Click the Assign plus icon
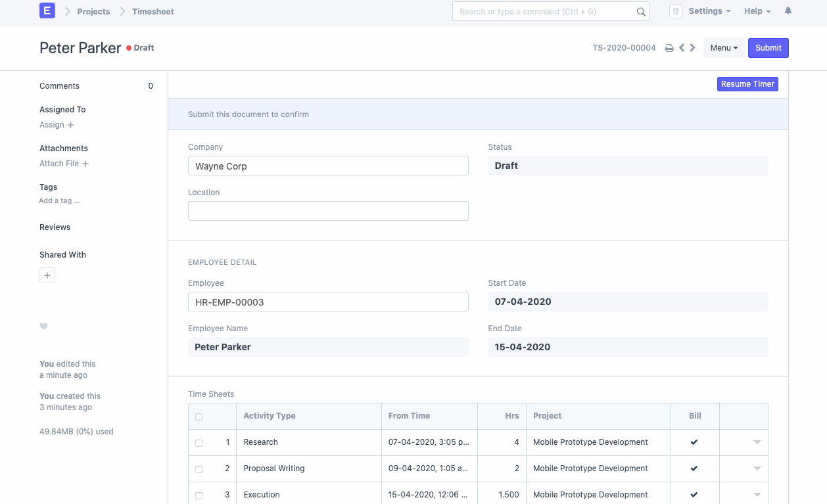827x504 pixels. tap(70, 125)
